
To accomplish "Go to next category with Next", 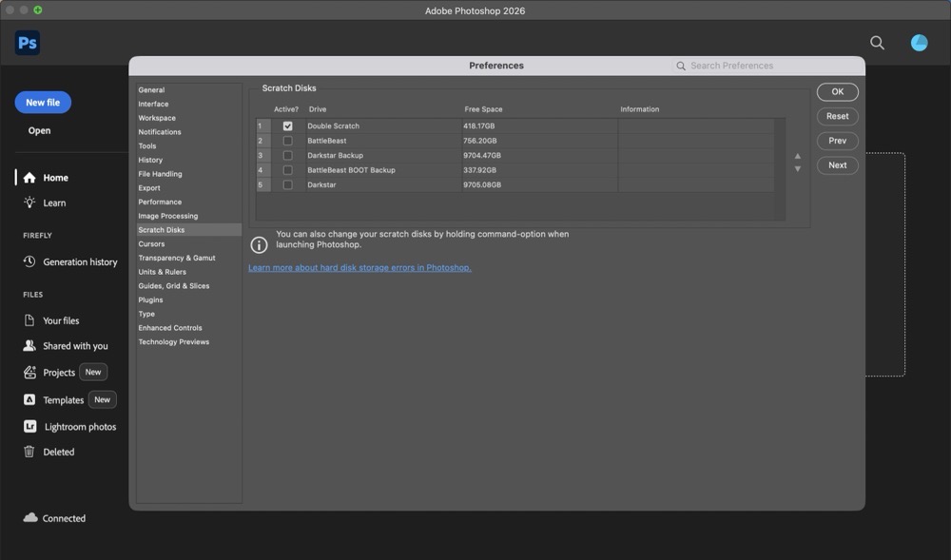I will pyautogui.click(x=838, y=164).
